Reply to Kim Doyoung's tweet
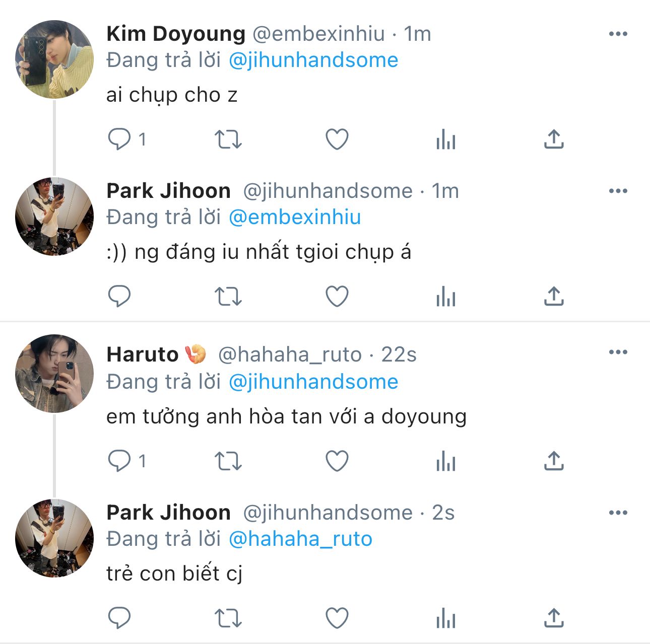Screen dimensions: 650x644 point(119,139)
